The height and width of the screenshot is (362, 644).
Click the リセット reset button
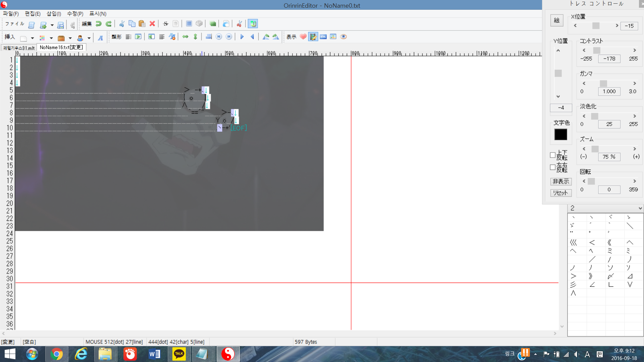561,193
